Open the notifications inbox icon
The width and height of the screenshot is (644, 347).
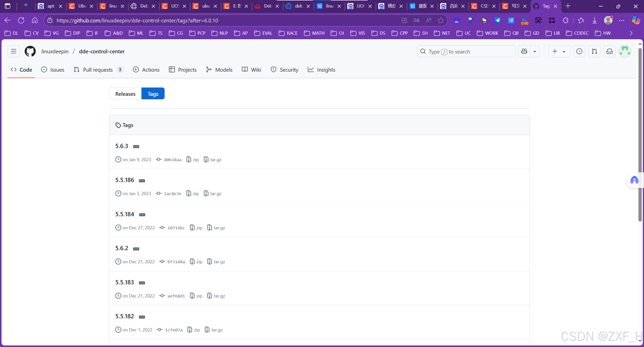(610, 51)
